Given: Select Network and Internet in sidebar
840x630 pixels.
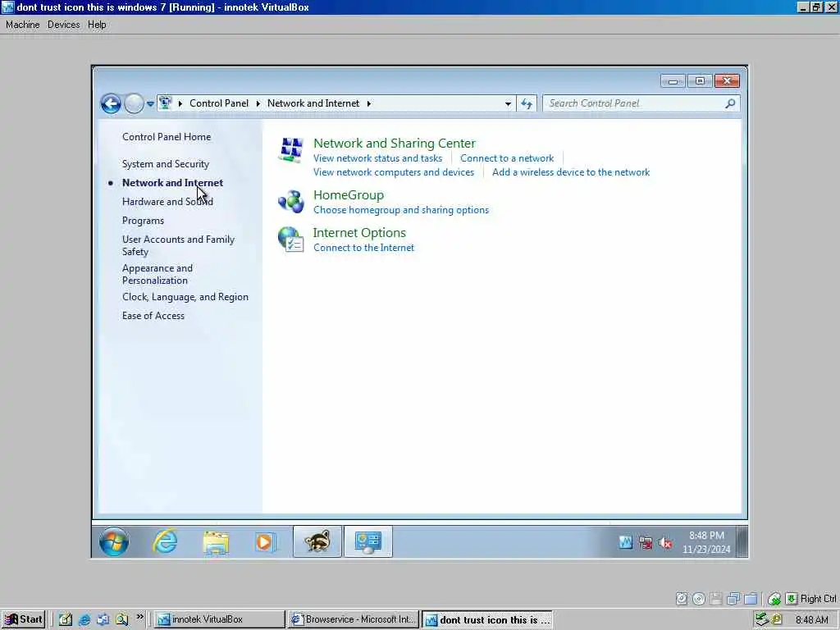Looking at the screenshot, I should (x=172, y=183).
